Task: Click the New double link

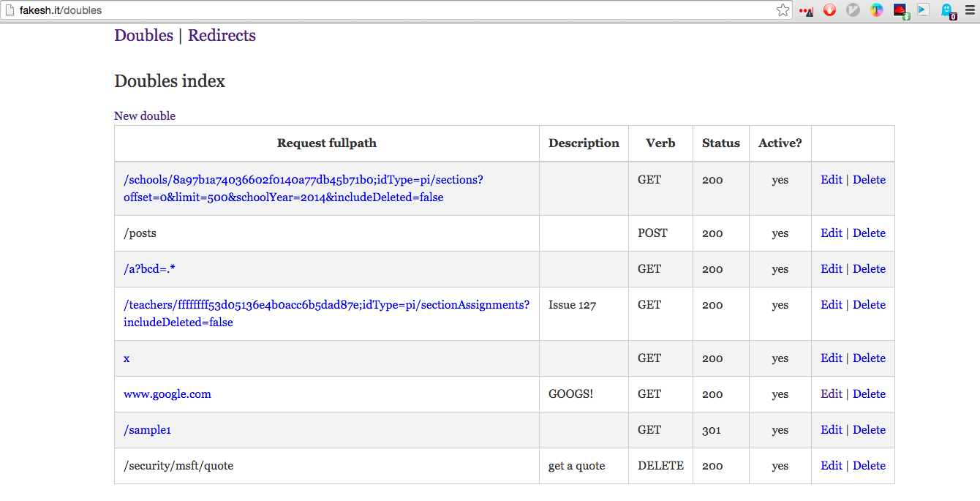Action: (145, 116)
